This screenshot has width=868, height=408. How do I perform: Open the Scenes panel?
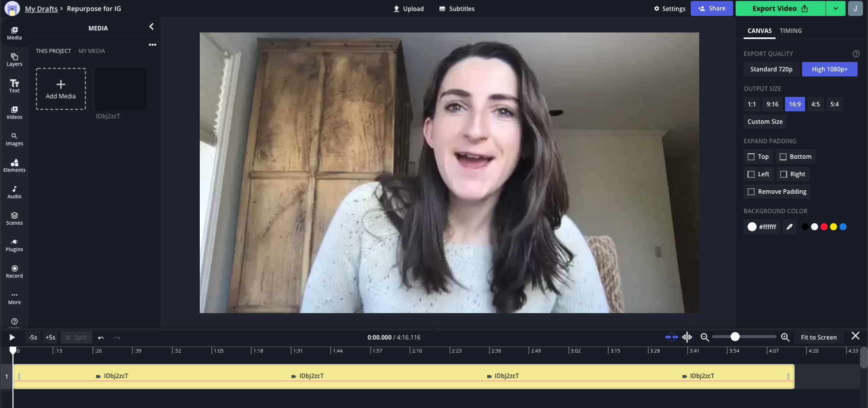[x=14, y=218]
